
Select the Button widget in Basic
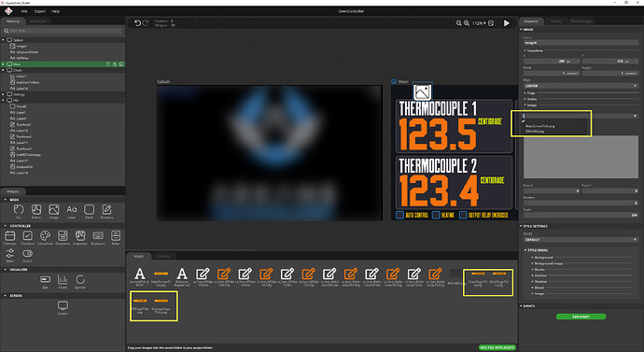point(36,211)
